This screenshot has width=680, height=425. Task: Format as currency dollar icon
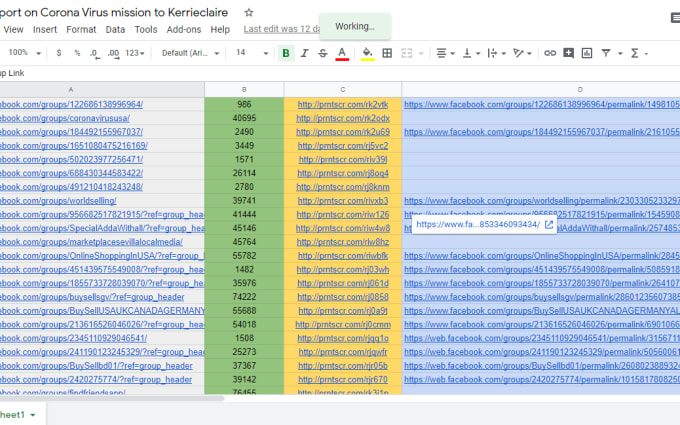(x=59, y=53)
